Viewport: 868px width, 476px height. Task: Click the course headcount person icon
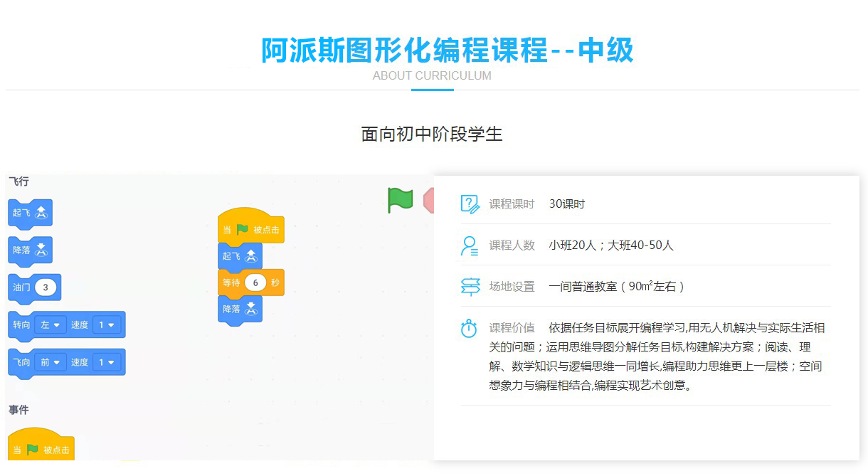pos(470,245)
